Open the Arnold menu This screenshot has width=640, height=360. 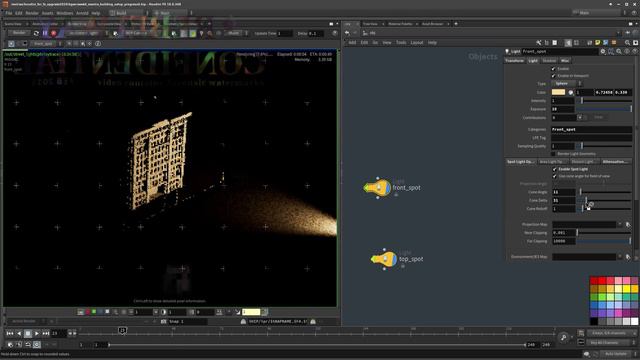(82, 13)
